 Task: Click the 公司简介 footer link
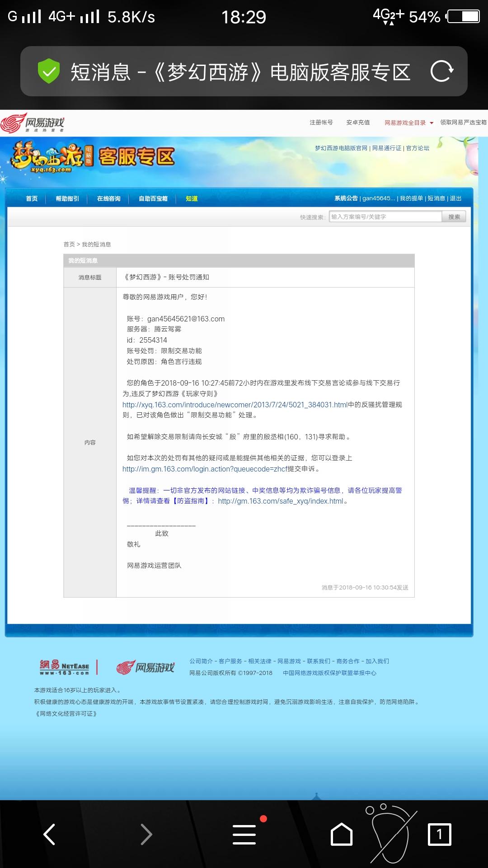tap(201, 661)
